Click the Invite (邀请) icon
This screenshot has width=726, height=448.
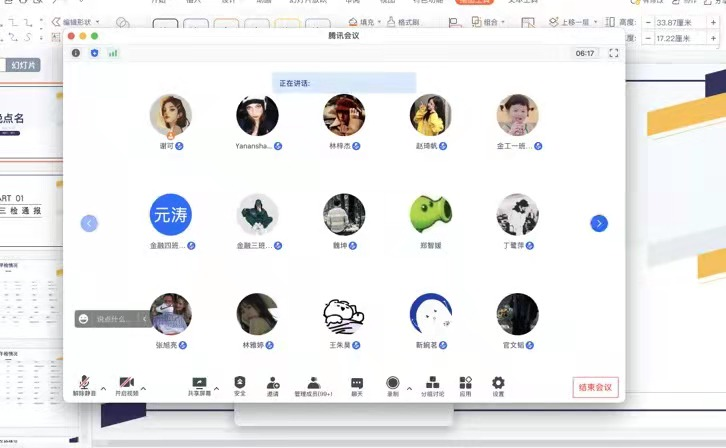[273, 383]
